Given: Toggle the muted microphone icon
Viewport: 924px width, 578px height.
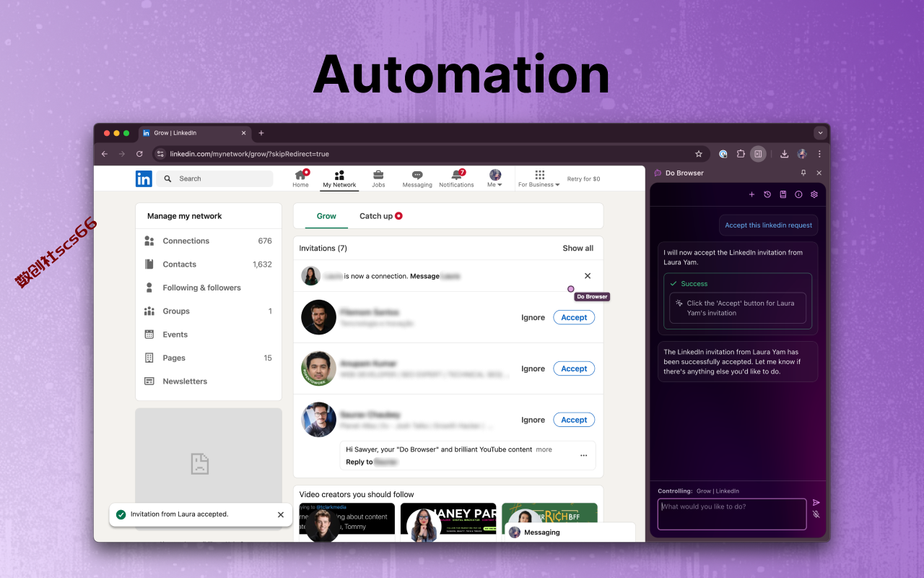Looking at the screenshot, I should (x=816, y=514).
